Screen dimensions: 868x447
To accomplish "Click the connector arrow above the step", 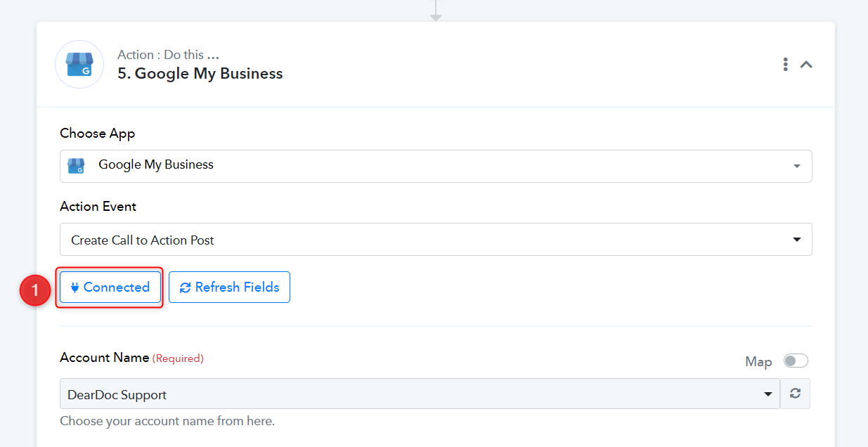I will pos(436,11).
